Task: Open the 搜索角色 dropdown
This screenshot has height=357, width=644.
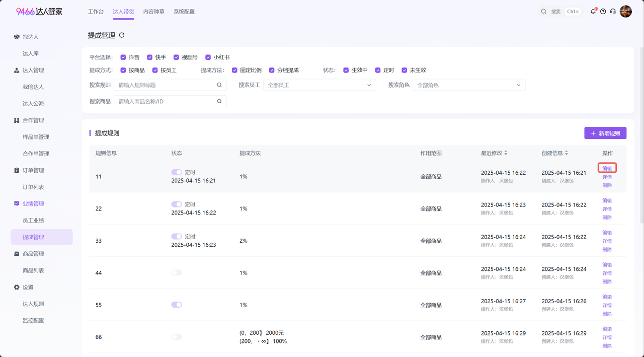Action: (x=469, y=85)
